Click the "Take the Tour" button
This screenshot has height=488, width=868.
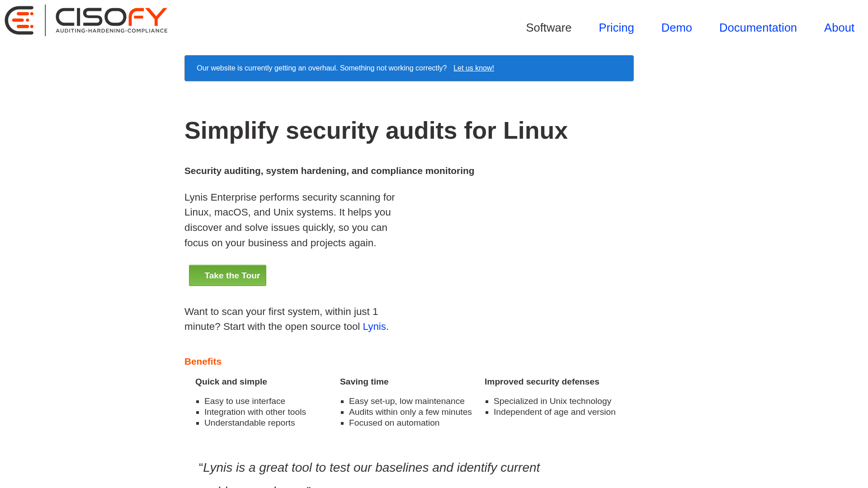click(227, 275)
